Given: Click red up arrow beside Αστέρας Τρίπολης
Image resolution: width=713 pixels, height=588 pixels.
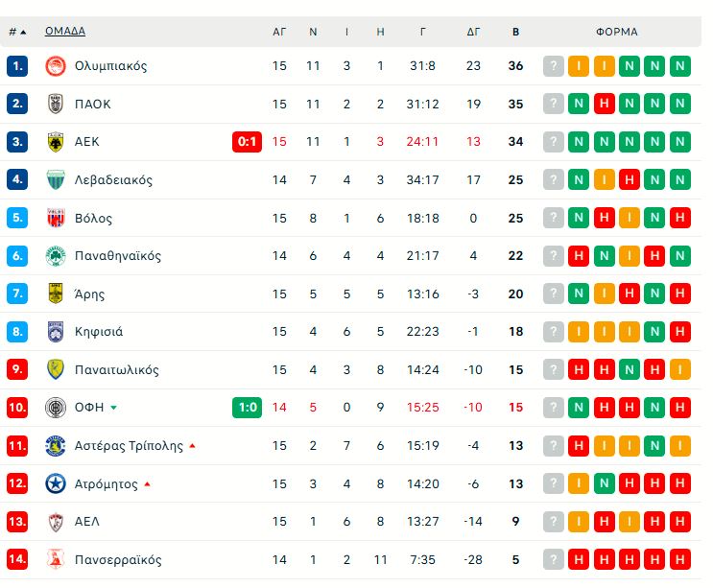Looking at the screenshot, I should pyautogui.click(x=193, y=446).
